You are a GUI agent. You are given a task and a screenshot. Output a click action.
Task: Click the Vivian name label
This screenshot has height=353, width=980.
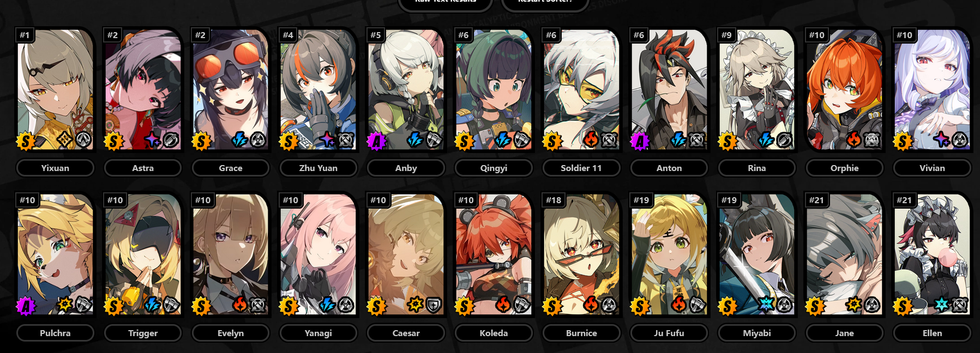click(x=932, y=168)
